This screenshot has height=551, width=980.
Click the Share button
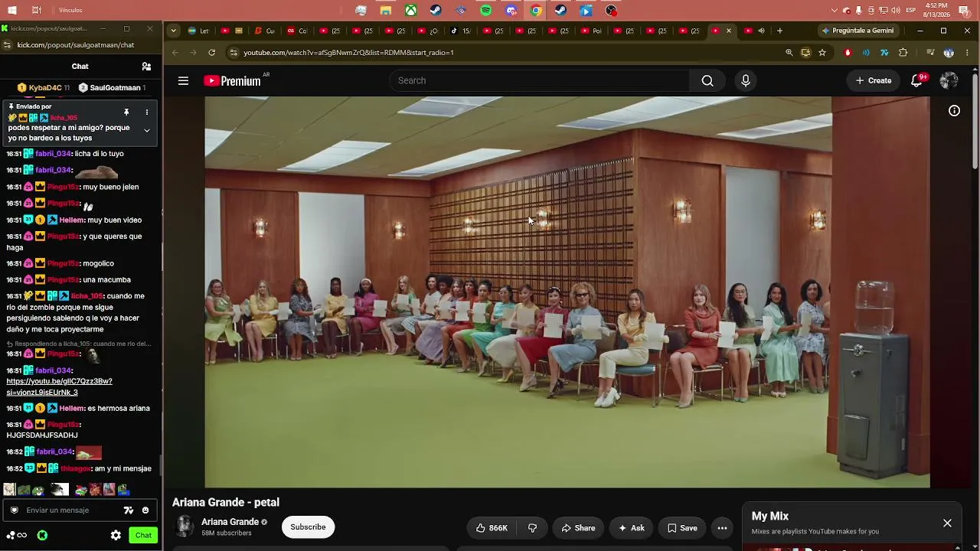click(x=578, y=528)
